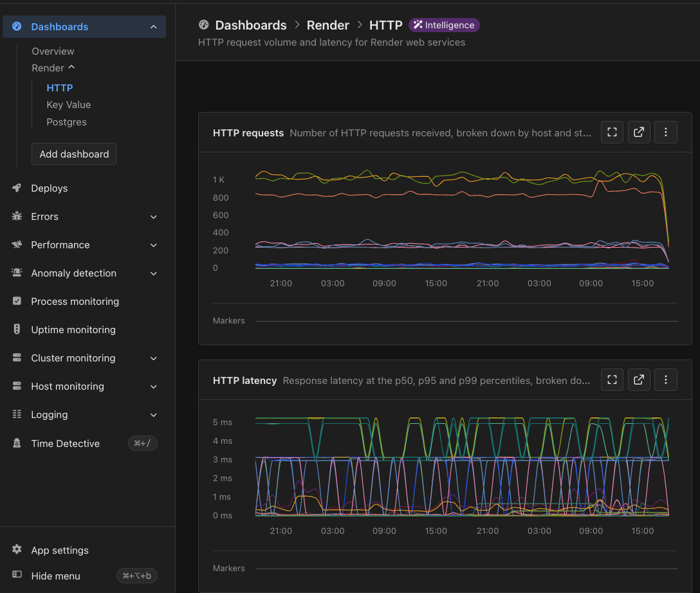This screenshot has height=593, width=700.
Task: Open HTTP latency chart in new window
Action: tap(639, 379)
